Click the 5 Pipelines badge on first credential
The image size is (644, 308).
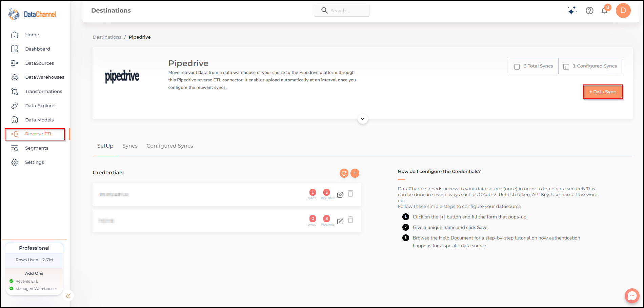click(326, 192)
